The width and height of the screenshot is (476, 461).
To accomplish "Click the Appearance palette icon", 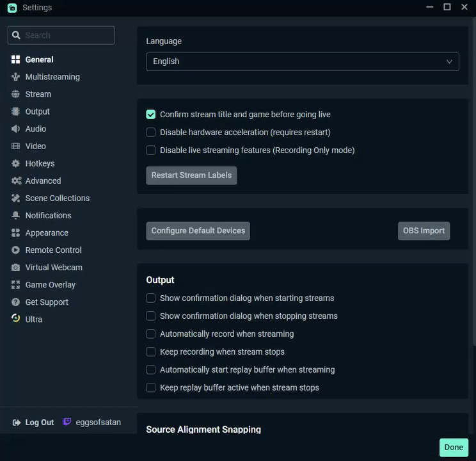I will [15, 233].
